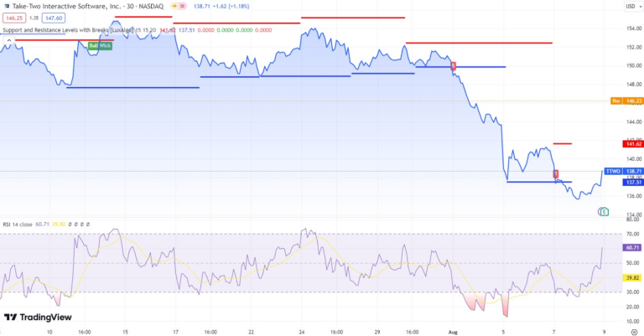Screen dimensions: 644x336
Task: Open the USD currency dropdown
Action: pos(630,7)
